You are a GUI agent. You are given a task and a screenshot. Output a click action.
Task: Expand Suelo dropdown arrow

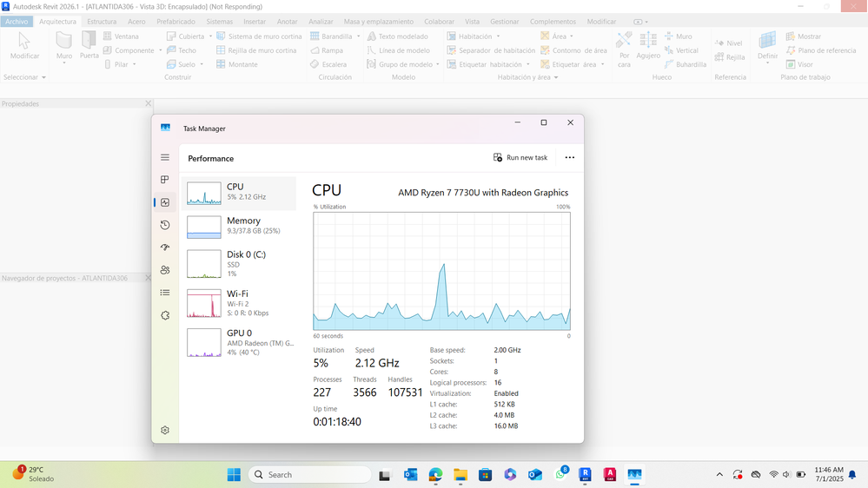pyautogui.click(x=202, y=64)
